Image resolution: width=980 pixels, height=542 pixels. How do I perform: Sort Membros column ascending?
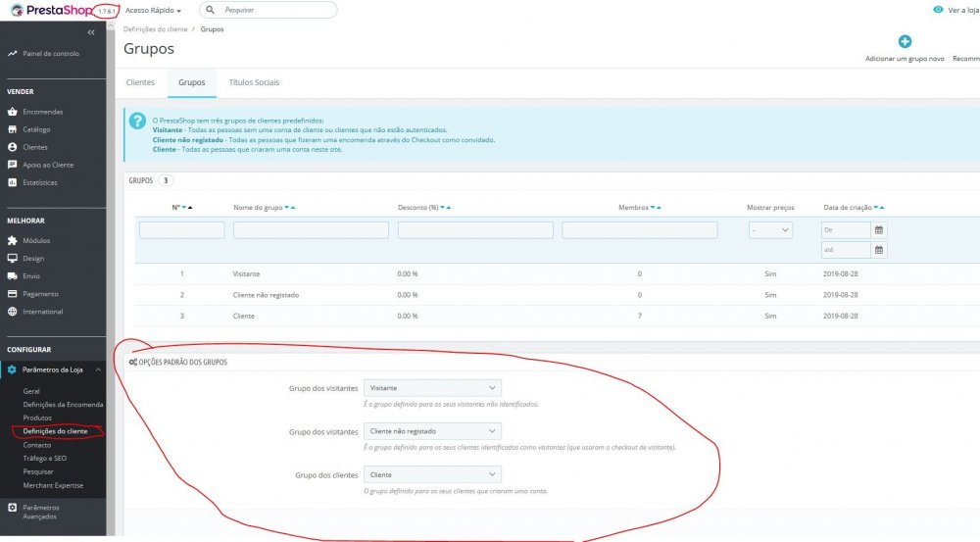pyautogui.click(x=659, y=208)
